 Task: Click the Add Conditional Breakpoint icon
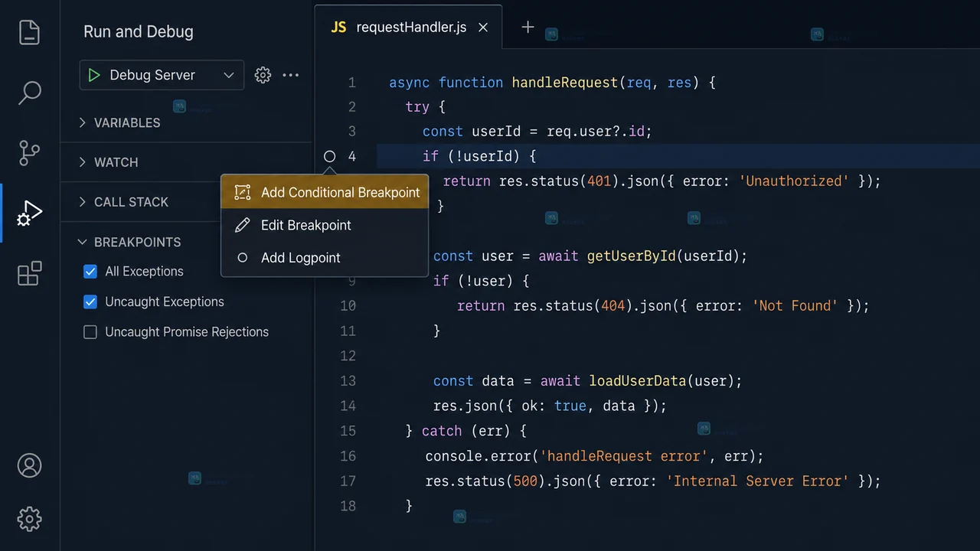pyautogui.click(x=242, y=192)
